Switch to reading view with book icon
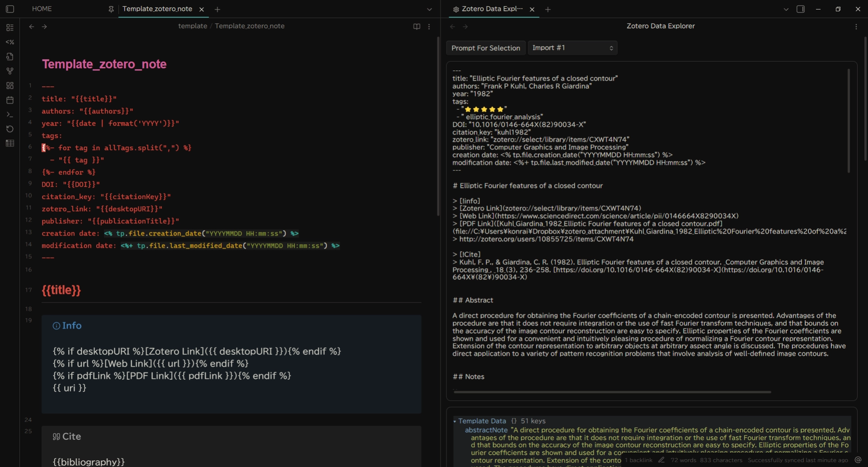 [x=417, y=27]
